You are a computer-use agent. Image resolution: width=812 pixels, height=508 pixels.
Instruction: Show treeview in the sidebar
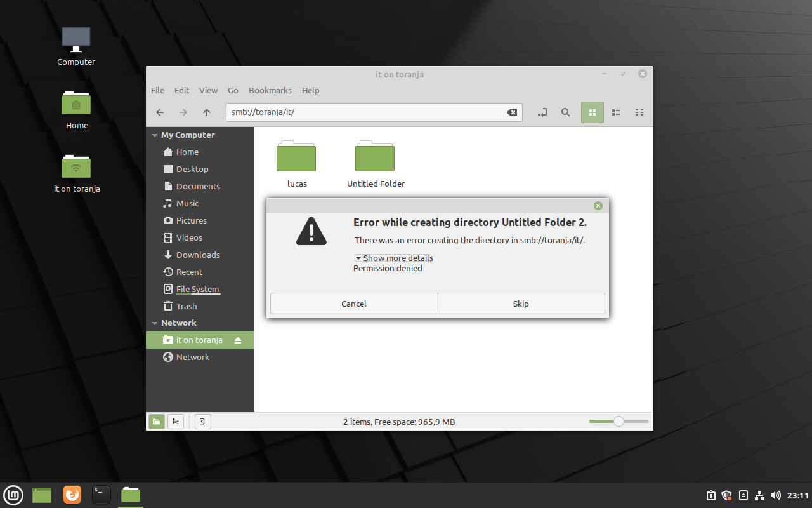pos(176,421)
